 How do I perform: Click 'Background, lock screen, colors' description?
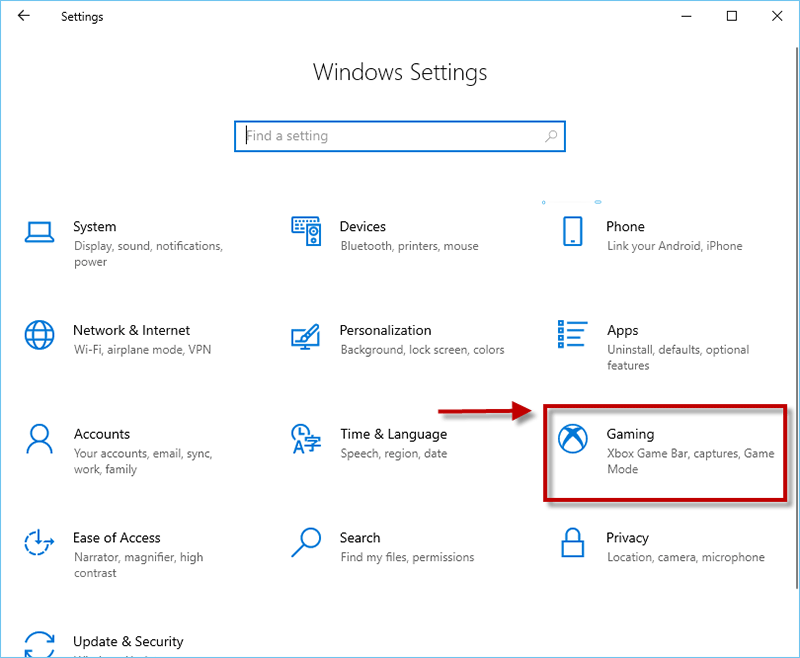(422, 350)
